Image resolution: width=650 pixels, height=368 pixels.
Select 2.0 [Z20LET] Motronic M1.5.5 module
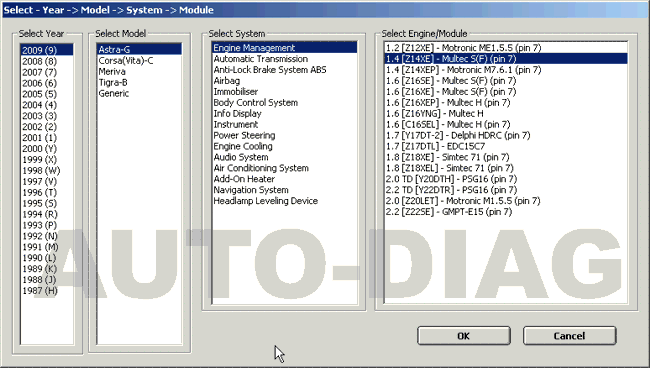coord(506,201)
